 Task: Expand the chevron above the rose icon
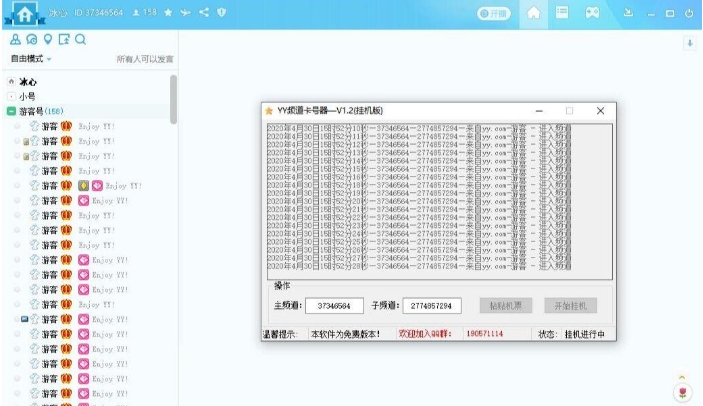pyautogui.click(x=682, y=377)
